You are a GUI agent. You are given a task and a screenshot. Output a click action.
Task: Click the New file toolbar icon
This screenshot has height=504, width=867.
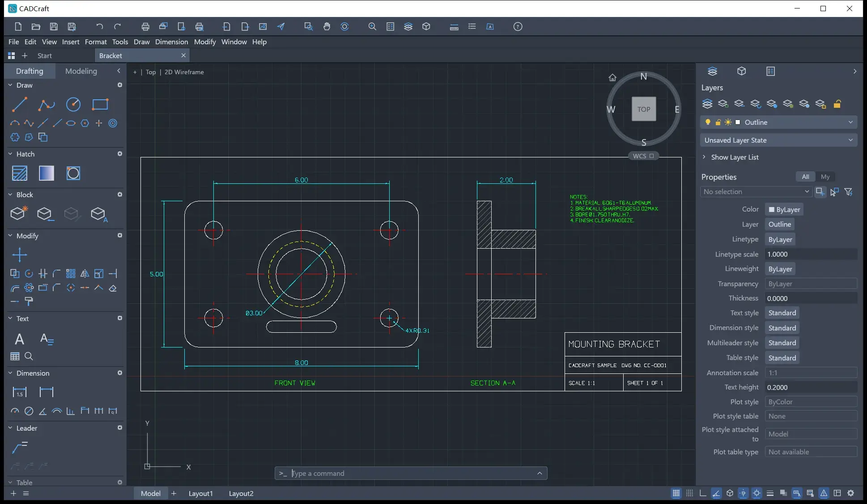point(18,27)
